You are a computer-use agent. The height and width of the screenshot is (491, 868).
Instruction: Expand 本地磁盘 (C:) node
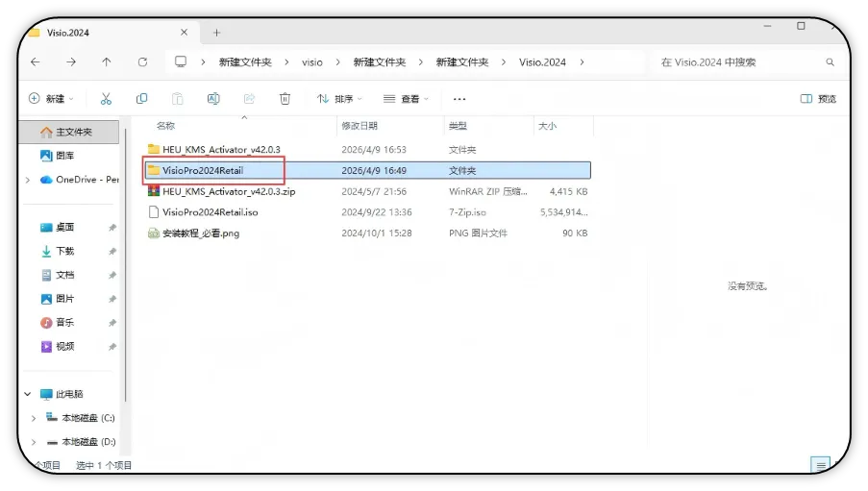34,418
